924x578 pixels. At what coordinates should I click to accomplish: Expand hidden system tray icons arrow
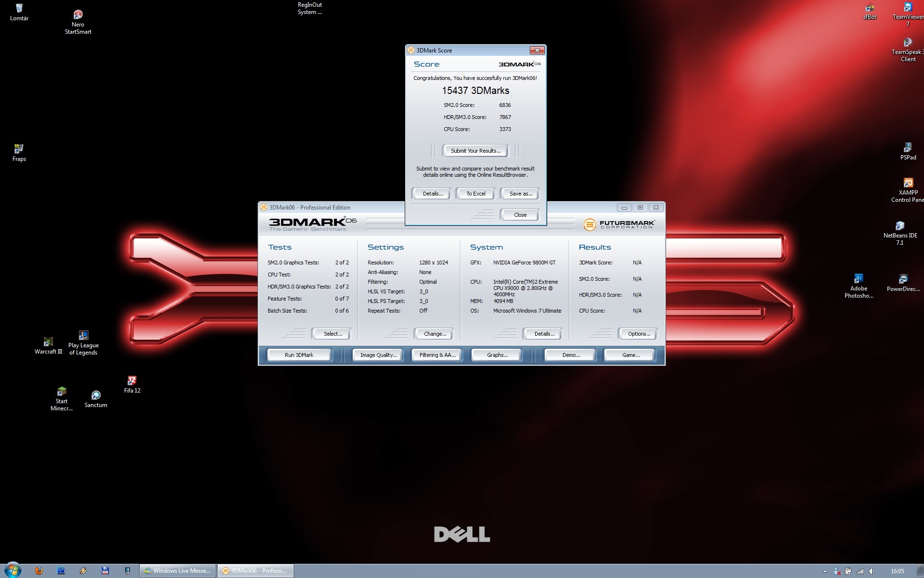825,571
